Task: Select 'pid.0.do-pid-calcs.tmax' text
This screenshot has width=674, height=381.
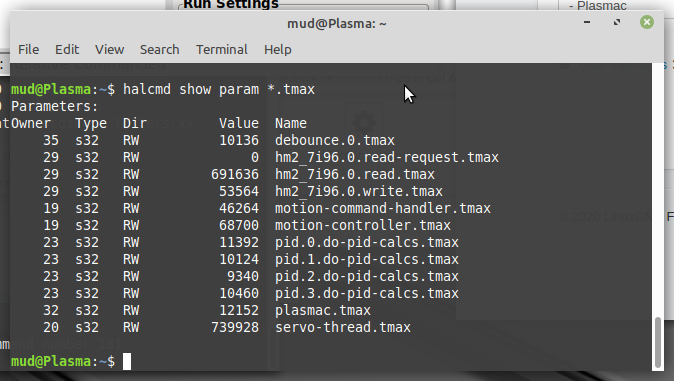Action: tap(367, 243)
